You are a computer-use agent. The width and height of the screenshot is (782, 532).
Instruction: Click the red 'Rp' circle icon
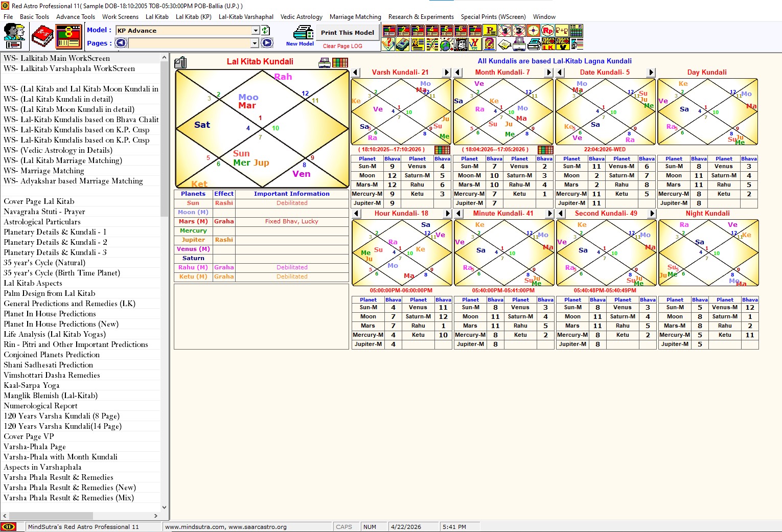pos(547,31)
